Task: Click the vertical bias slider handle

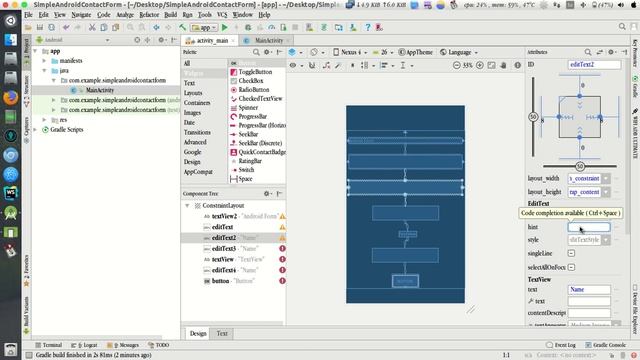Action: (x=533, y=117)
